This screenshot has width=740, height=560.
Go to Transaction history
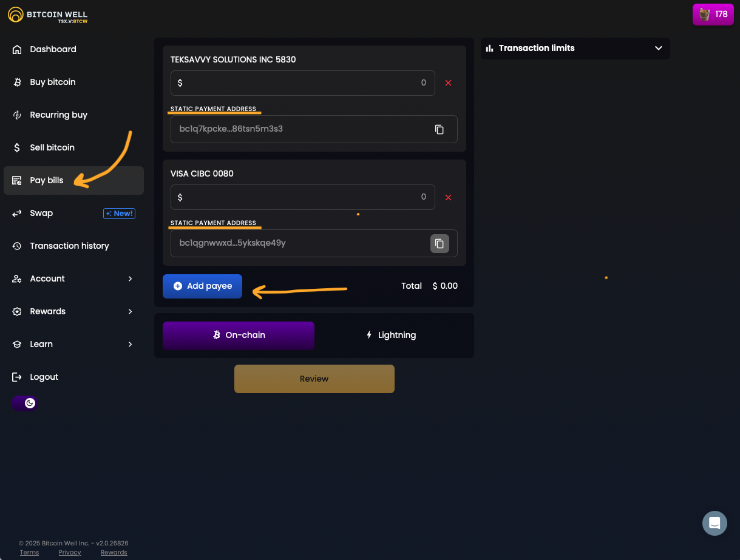click(x=69, y=246)
